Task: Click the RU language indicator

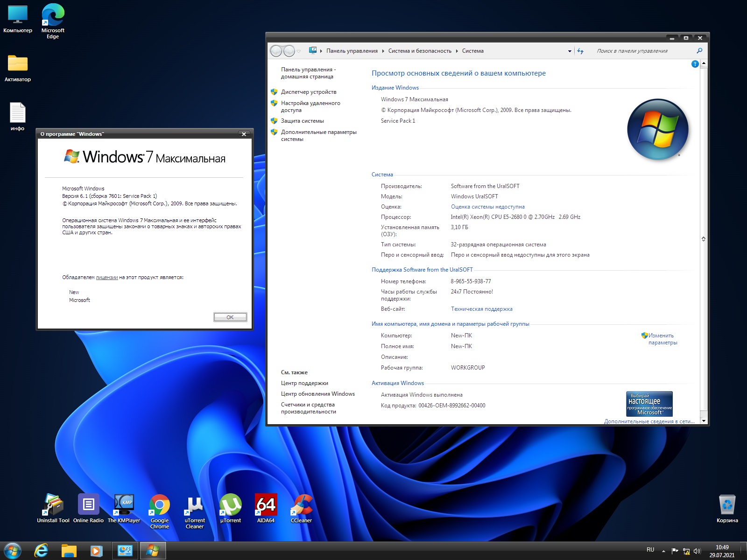Action: (x=650, y=550)
